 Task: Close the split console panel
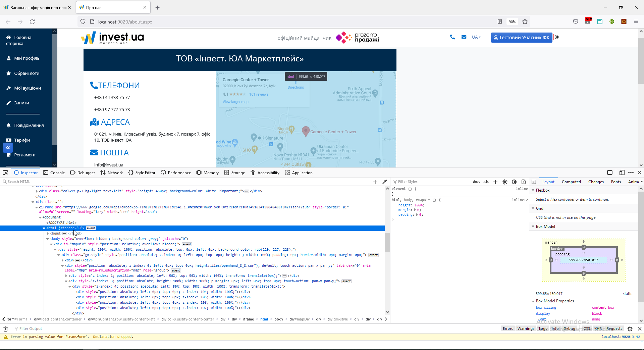point(640,329)
